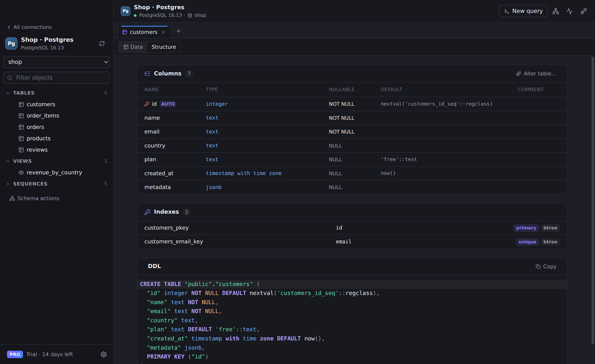Click the database icon next to shop
The width and height of the screenshot is (595, 364).
click(x=190, y=16)
